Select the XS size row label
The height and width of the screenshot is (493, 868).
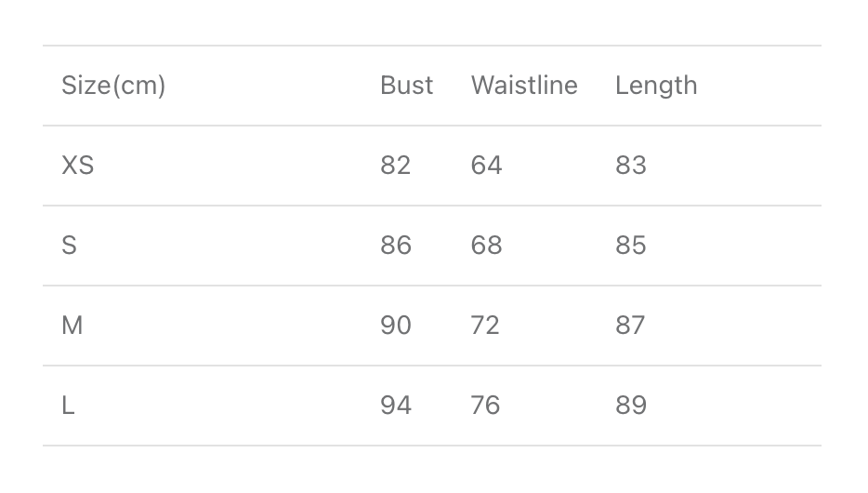point(78,166)
